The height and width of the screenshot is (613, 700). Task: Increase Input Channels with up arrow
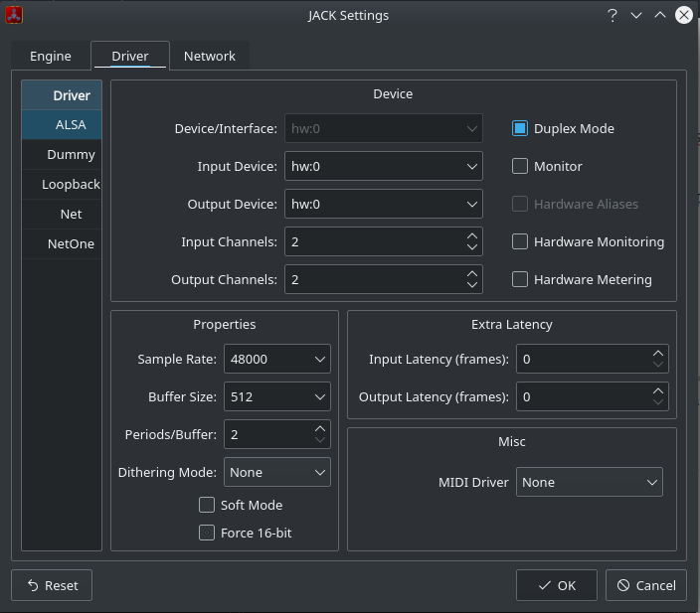[x=472, y=236]
